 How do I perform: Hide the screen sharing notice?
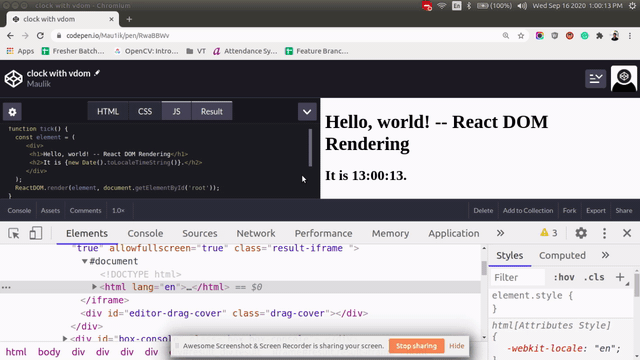(457, 346)
